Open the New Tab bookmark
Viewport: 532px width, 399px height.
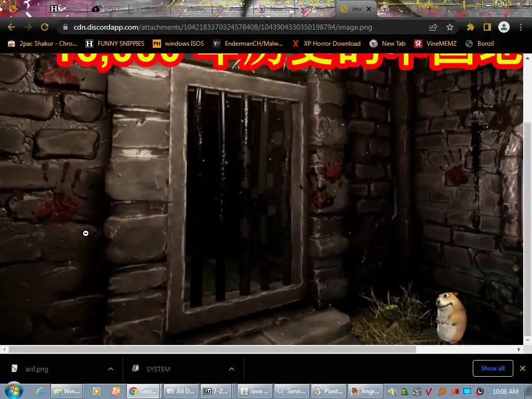click(x=388, y=44)
